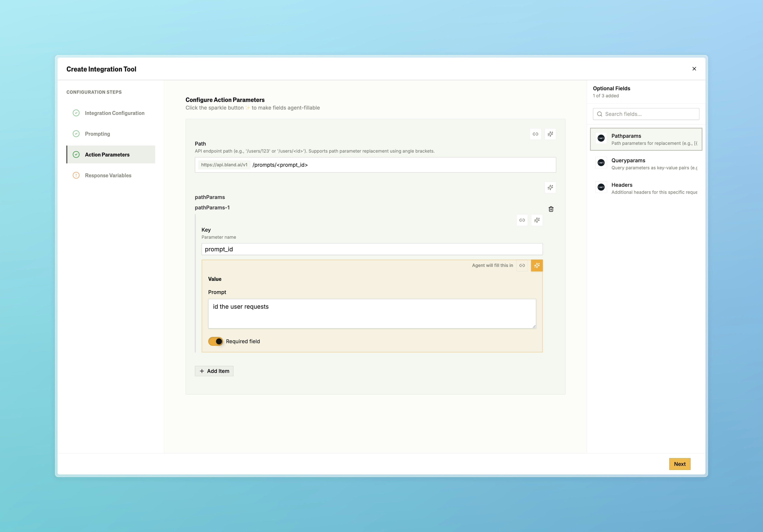Select the Response Variables step

[108, 175]
